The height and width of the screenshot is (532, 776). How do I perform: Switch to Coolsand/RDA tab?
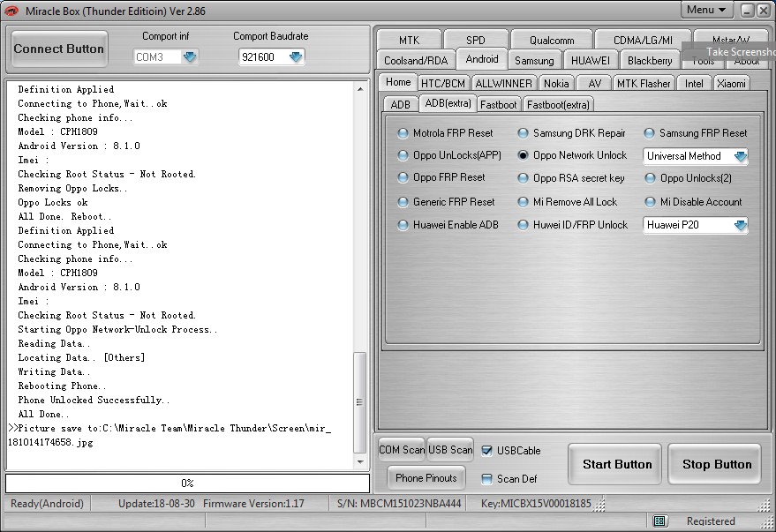click(x=416, y=60)
